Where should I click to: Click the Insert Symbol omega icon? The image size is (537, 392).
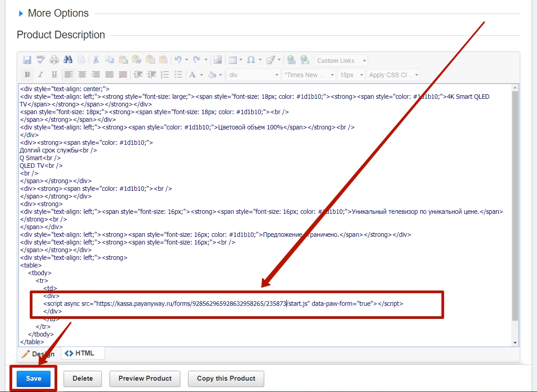point(251,60)
